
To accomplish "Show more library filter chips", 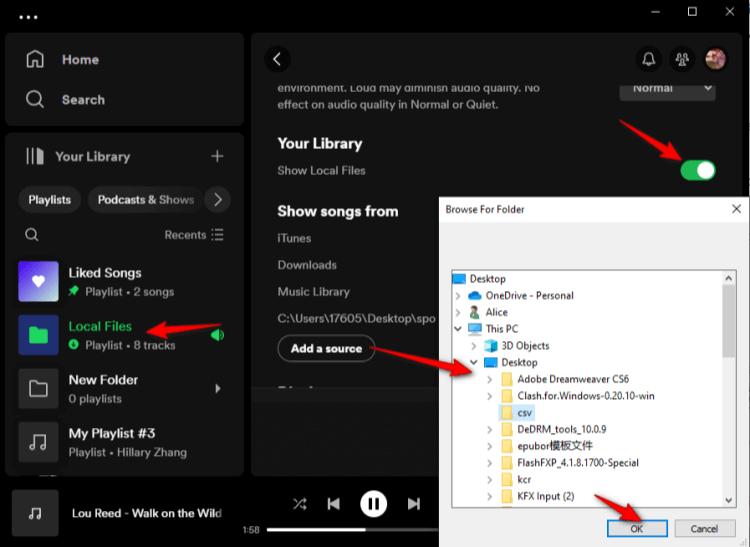I will 218,199.
